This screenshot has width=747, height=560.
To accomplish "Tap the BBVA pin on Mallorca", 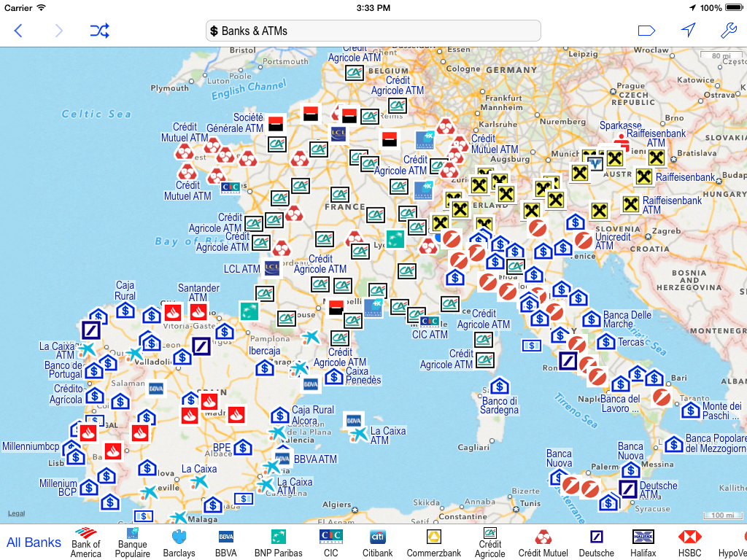I will click(353, 421).
